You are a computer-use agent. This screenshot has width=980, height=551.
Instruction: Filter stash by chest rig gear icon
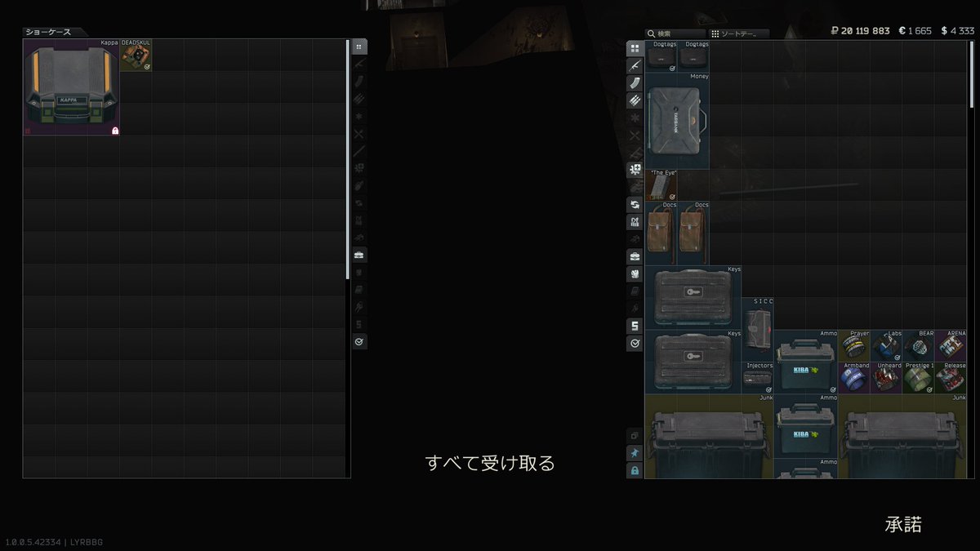pos(635,221)
